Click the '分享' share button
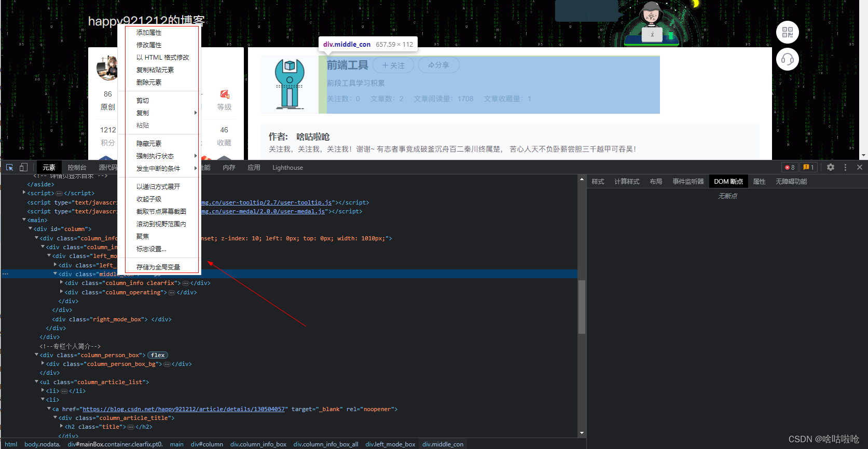This screenshot has height=449, width=868. [438, 65]
